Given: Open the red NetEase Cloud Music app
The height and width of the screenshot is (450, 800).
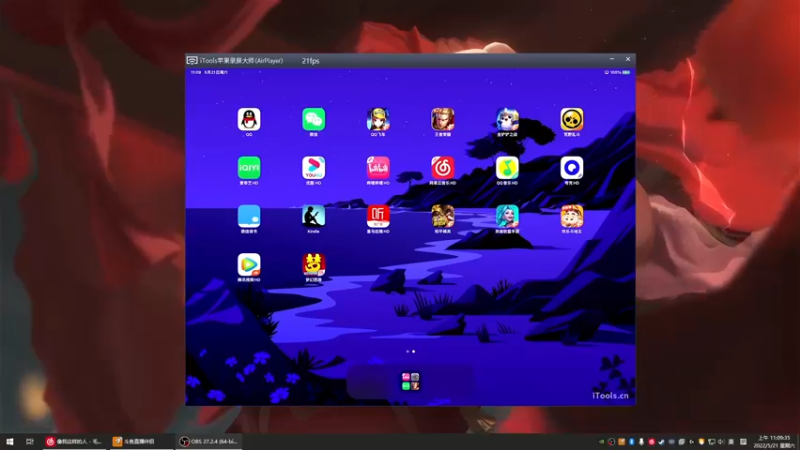Looking at the screenshot, I should pyautogui.click(x=442, y=168).
